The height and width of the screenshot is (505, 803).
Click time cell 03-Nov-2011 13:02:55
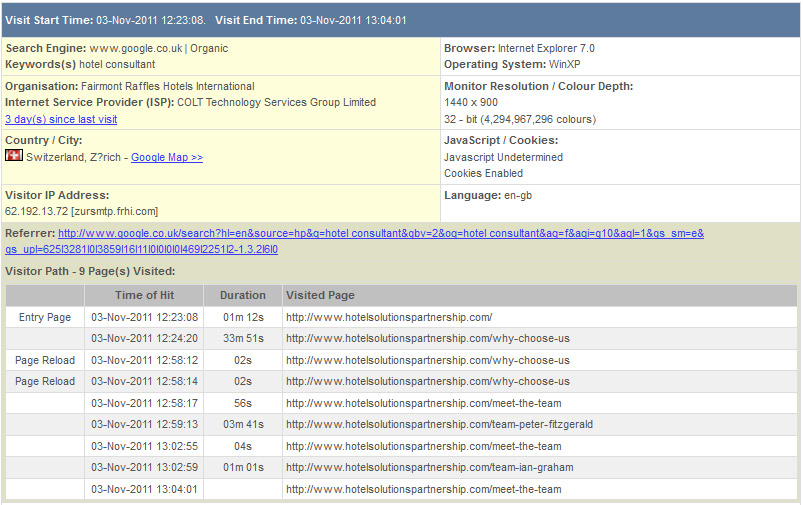(x=144, y=447)
